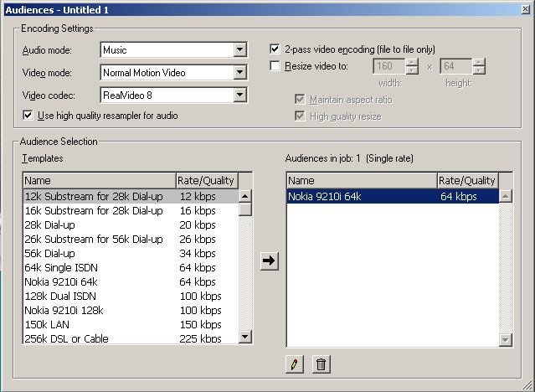
Task: Toggle 2-pass video encoding checkbox
Action: 275,49
